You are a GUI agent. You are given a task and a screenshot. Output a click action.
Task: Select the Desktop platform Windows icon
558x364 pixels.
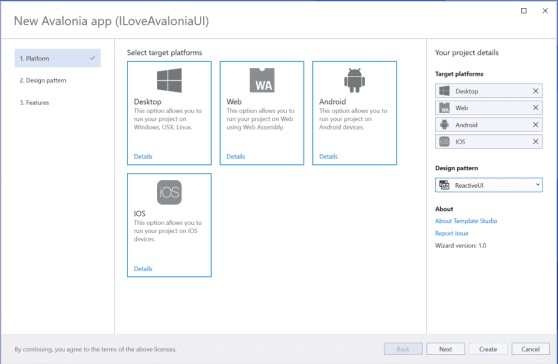[169, 80]
